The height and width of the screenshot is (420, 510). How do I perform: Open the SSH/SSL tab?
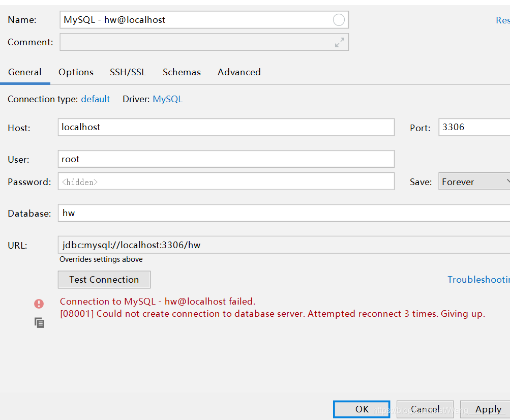[x=128, y=72]
